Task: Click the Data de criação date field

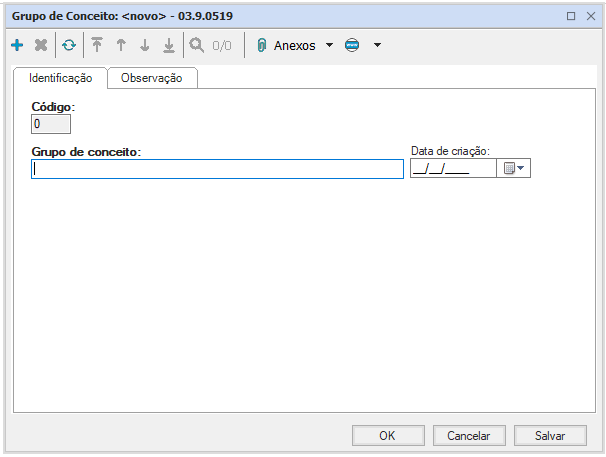Action: (x=452, y=169)
